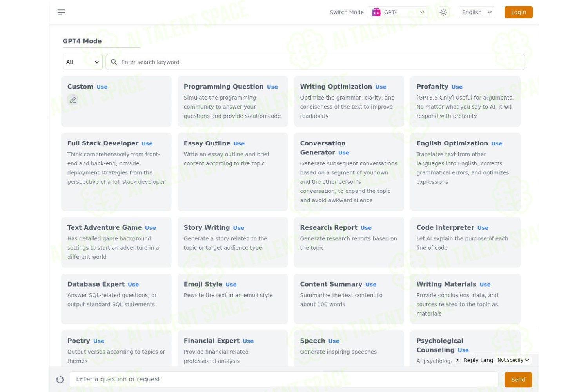Image resolution: width=588 pixels, height=392 pixels.
Task: Focus the question or request input box
Action: coord(284,379)
